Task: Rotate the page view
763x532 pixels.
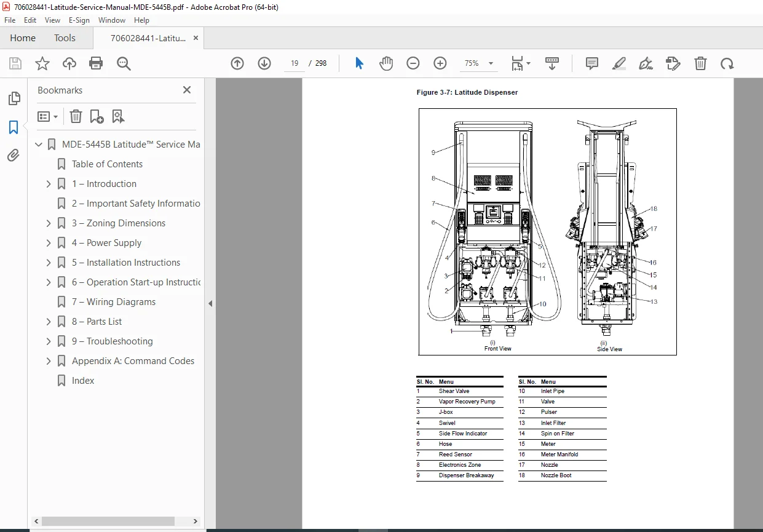Action: tap(727, 63)
